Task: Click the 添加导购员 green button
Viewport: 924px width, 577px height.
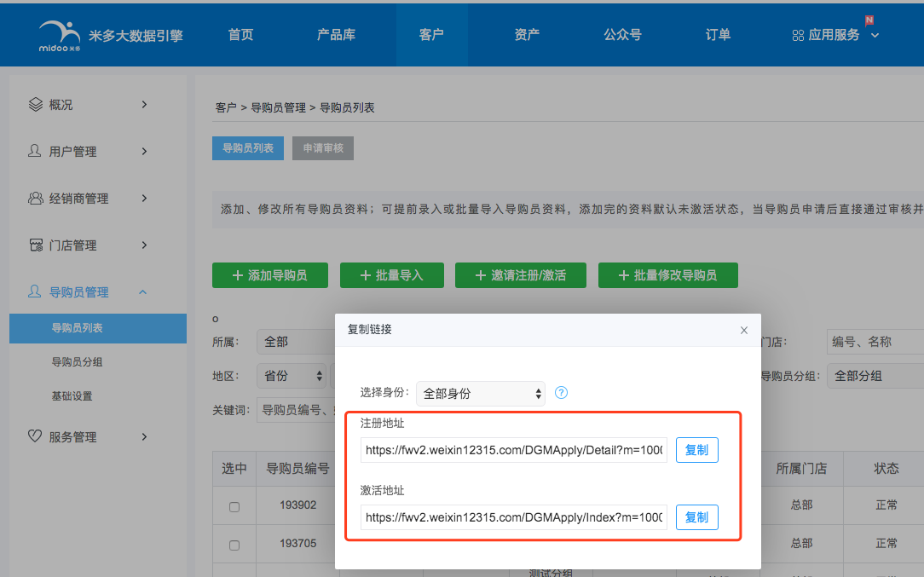Action: point(270,274)
